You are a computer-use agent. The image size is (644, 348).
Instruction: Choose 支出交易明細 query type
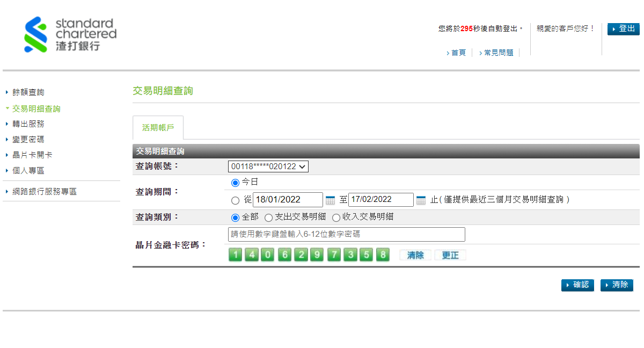coord(268,218)
